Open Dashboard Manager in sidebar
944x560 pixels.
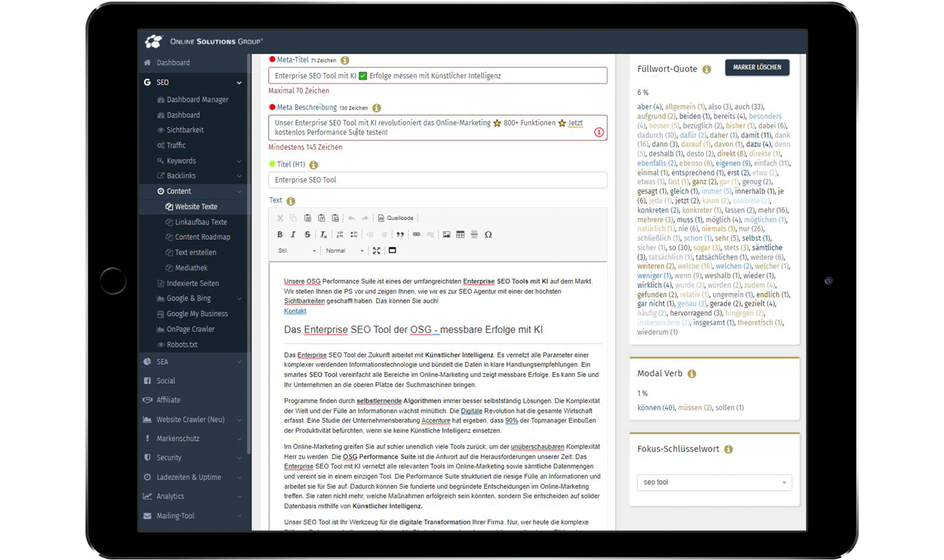pos(198,99)
